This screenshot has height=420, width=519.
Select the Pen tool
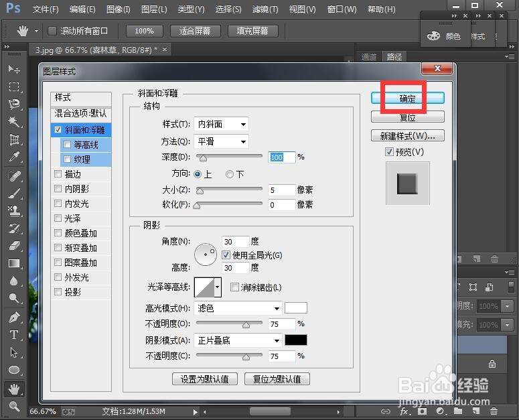click(x=14, y=318)
